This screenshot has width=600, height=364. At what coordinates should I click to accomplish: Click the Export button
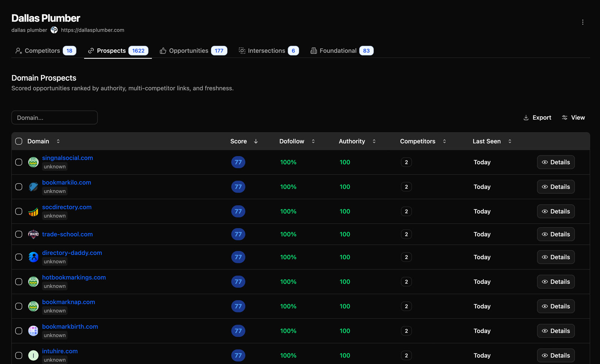click(537, 118)
